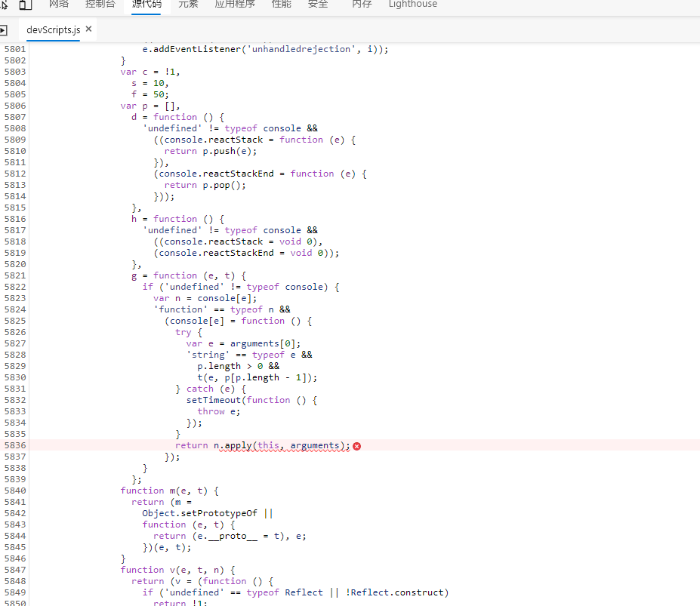Click 's = 10,' on line 5804
Image resolution: width=700 pixels, height=606 pixels.
[x=150, y=83]
